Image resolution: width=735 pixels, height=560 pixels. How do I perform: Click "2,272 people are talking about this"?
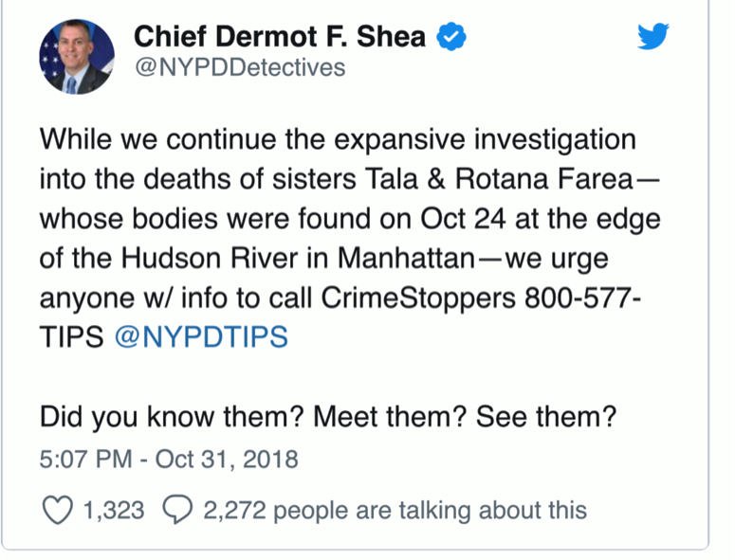(x=395, y=510)
